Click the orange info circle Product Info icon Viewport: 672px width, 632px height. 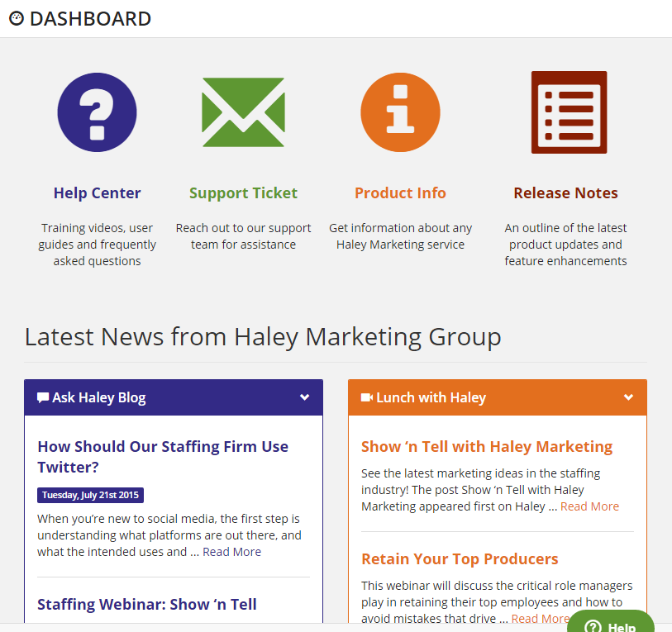point(400,112)
